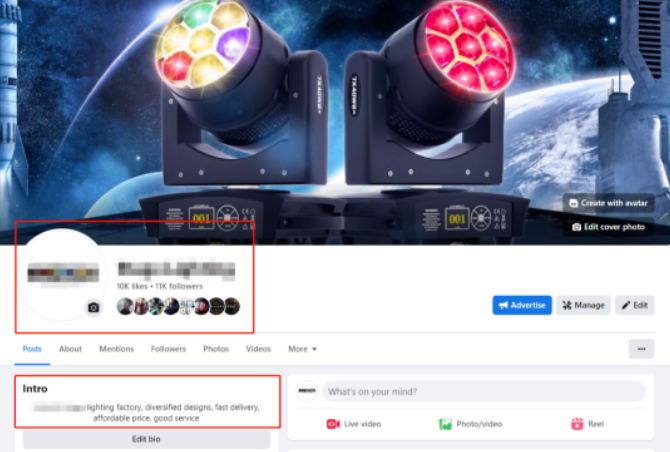Click the What's on your mind field
The width and height of the screenshot is (670, 452).
(x=483, y=391)
